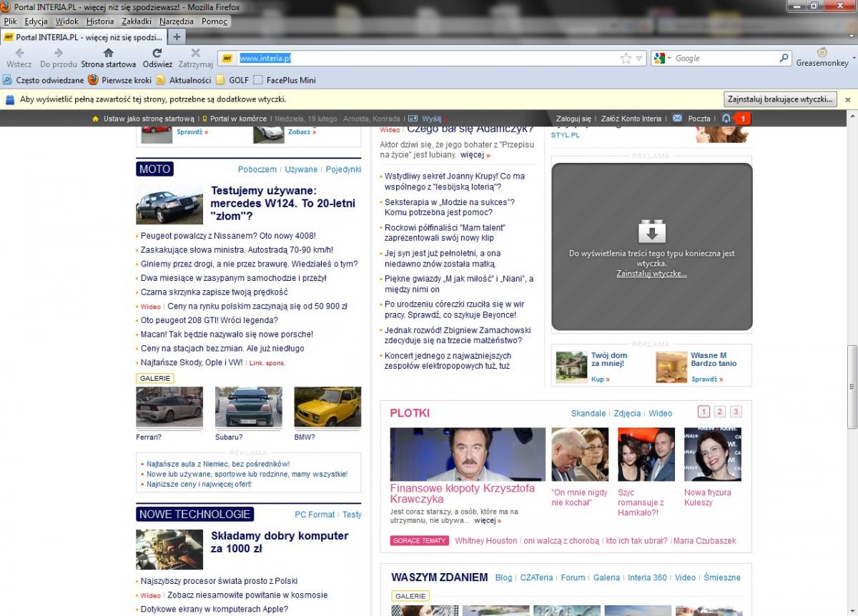Click the Twój dom za mniej house thumbnail
Viewport: 858px width, 616px height.
(572, 366)
